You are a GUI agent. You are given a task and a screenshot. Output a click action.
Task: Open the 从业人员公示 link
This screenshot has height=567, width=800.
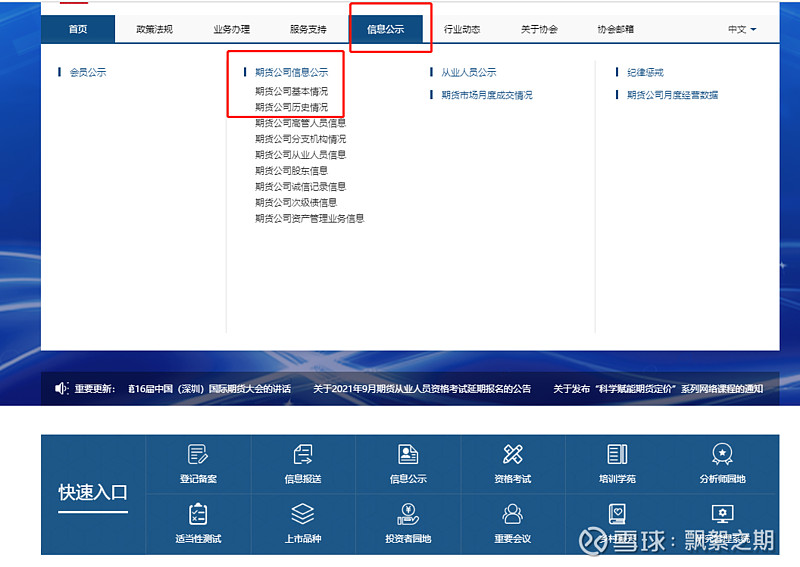click(x=468, y=72)
